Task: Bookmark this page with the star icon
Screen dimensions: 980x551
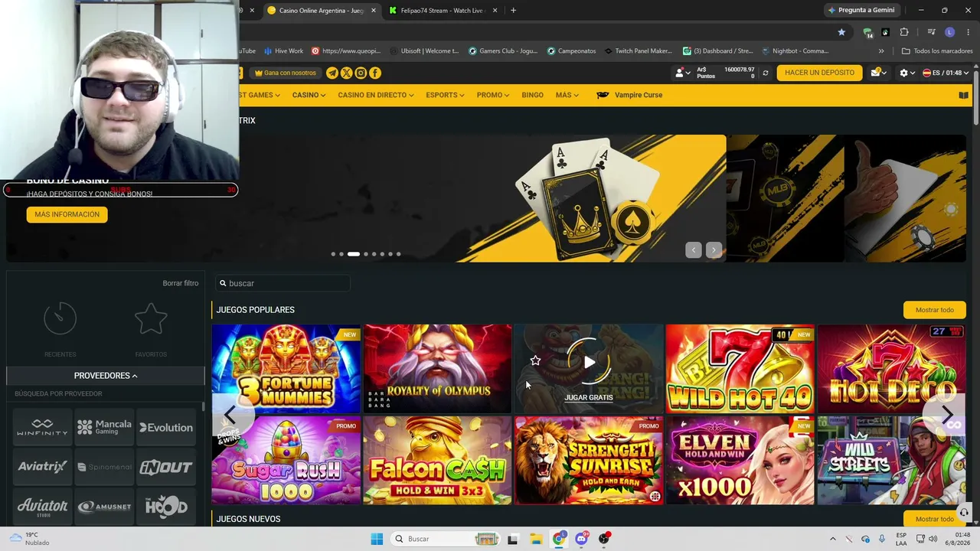Action: coord(841,32)
